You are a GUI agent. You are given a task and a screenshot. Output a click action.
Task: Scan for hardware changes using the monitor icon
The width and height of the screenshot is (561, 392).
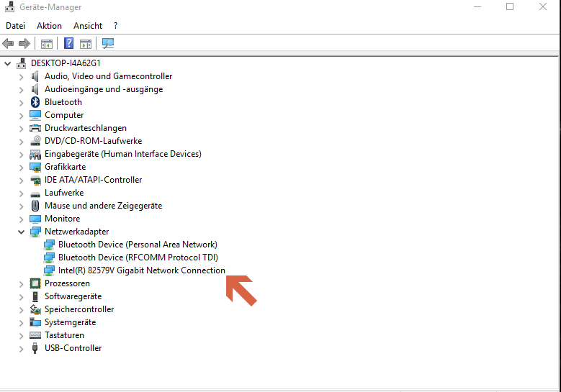click(x=108, y=44)
